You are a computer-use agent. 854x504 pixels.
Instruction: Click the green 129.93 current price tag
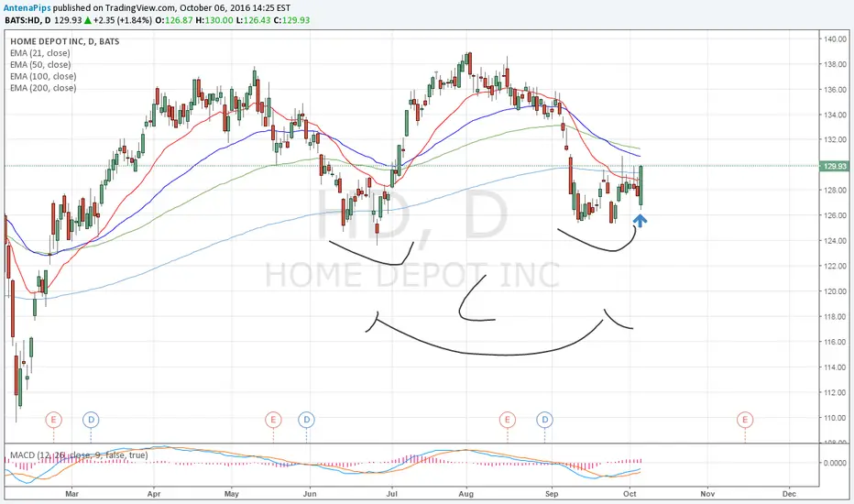click(834, 166)
